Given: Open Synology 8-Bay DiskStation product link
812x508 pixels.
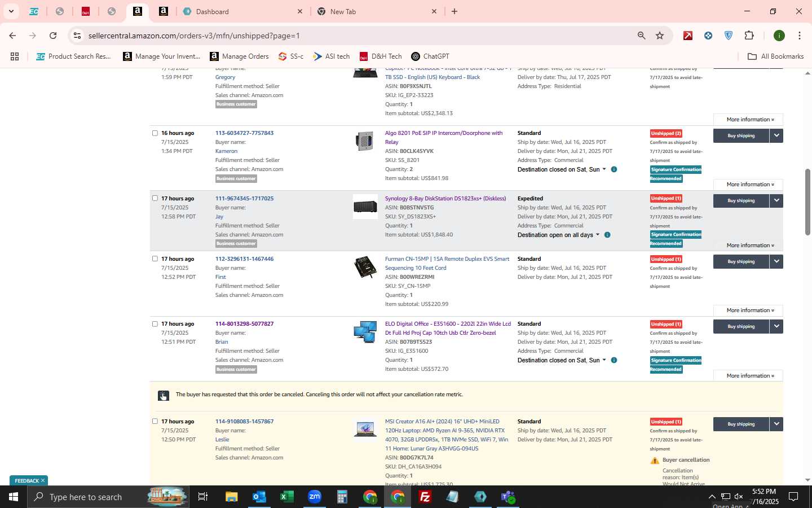Looking at the screenshot, I should pos(445,199).
